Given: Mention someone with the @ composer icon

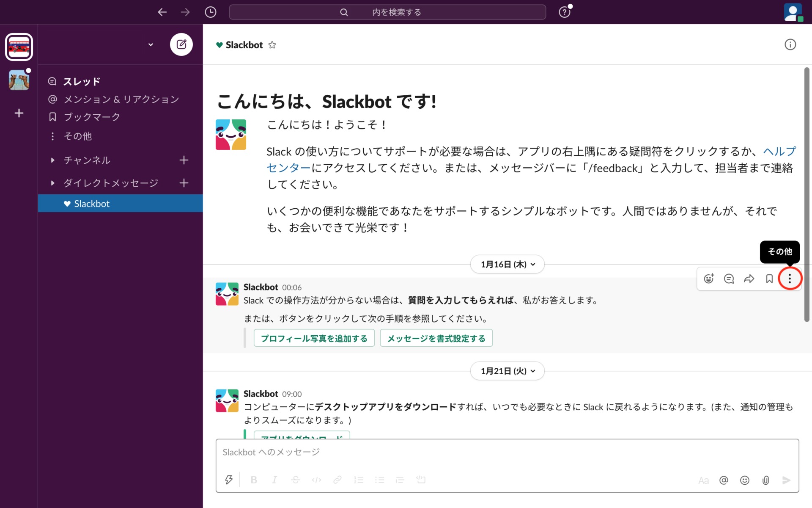Looking at the screenshot, I should pyautogui.click(x=724, y=480).
